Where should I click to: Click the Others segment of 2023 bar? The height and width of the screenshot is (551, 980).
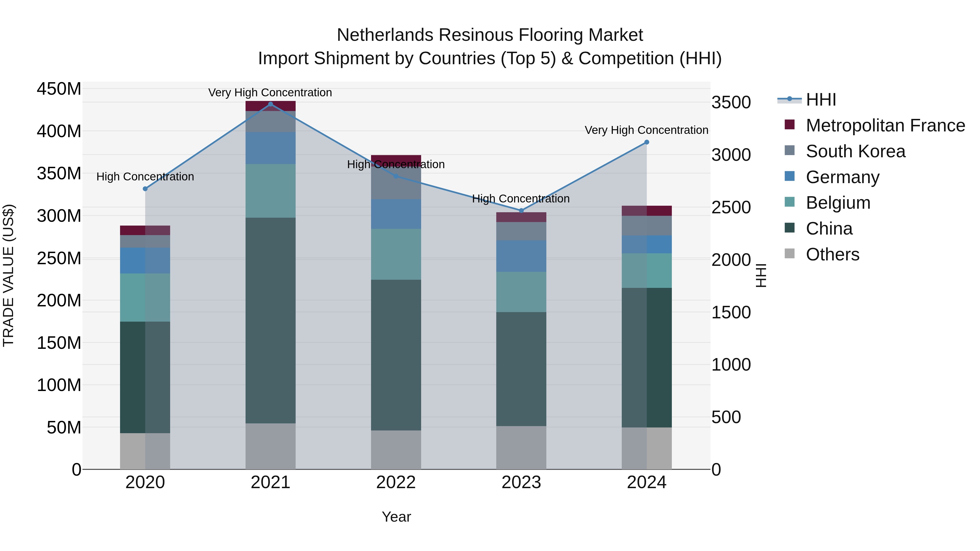click(521, 448)
